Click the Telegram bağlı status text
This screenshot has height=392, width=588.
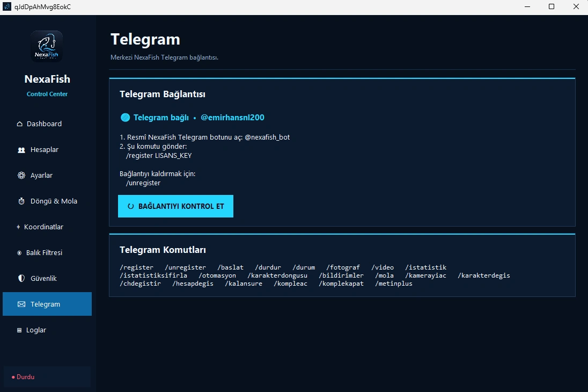click(161, 118)
